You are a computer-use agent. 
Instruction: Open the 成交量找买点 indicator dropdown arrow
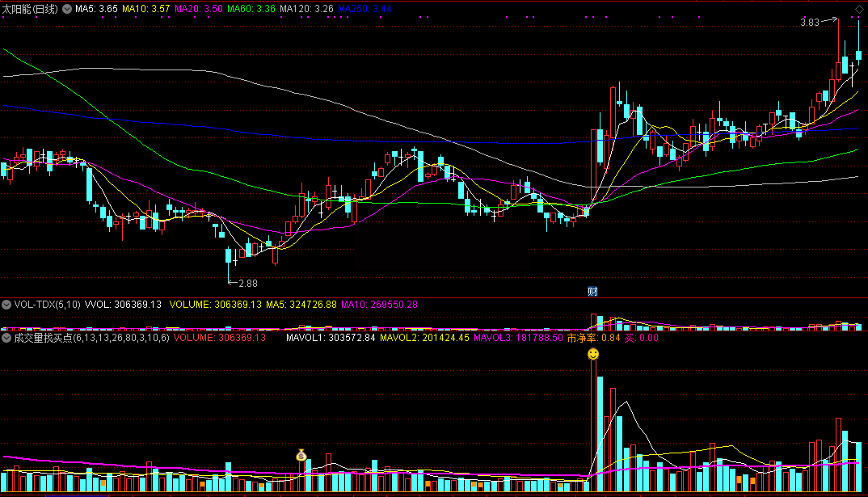6,338
